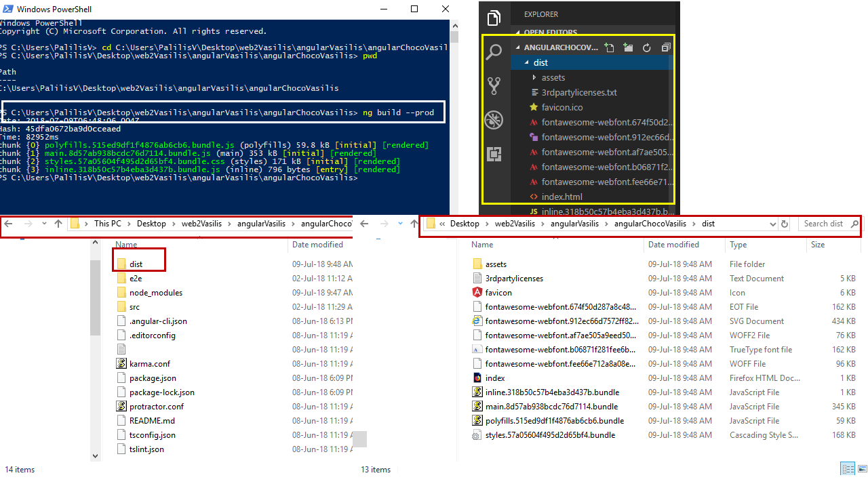The height and width of the screenshot is (488, 868).
Task: Expand the assets folder in VS Code tree
Action: [534, 77]
